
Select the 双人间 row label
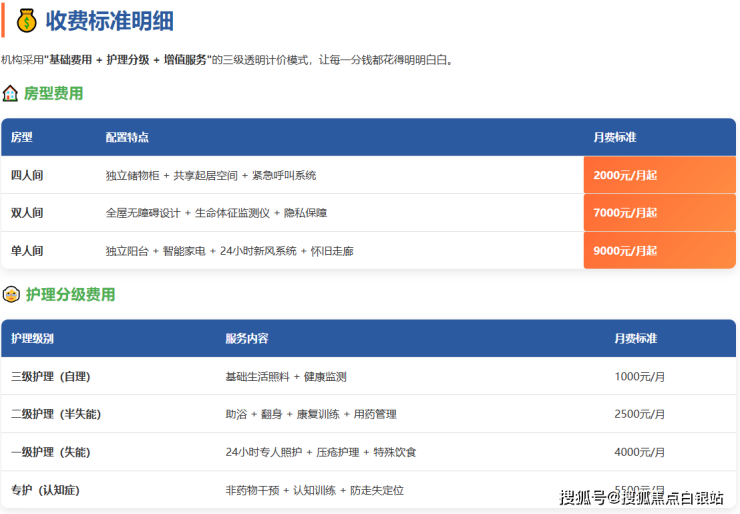(27, 213)
